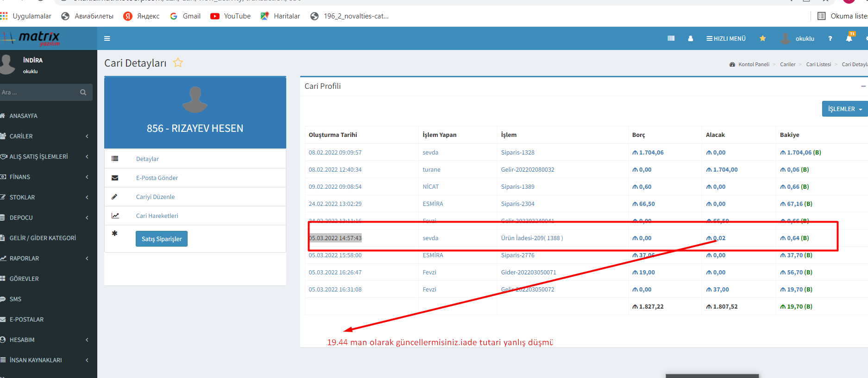Star the Cari Detayları page as favorite
This screenshot has height=378, width=868.
(x=178, y=63)
